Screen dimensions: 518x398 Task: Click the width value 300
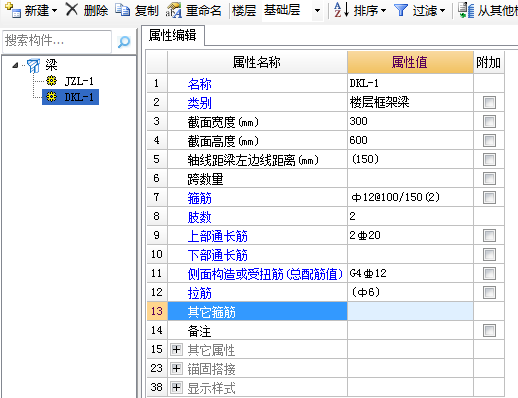(358, 121)
